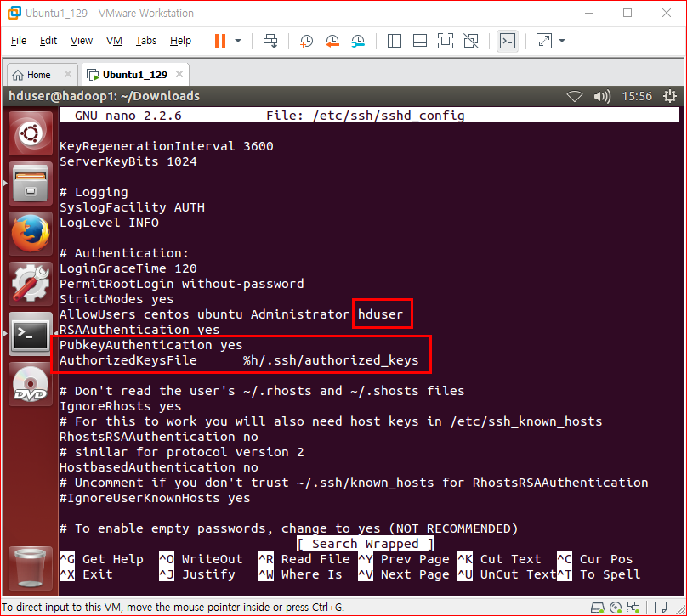The image size is (687, 616).
Task: Click the ^O WriteOut shortcut label
Action: point(202,559)
